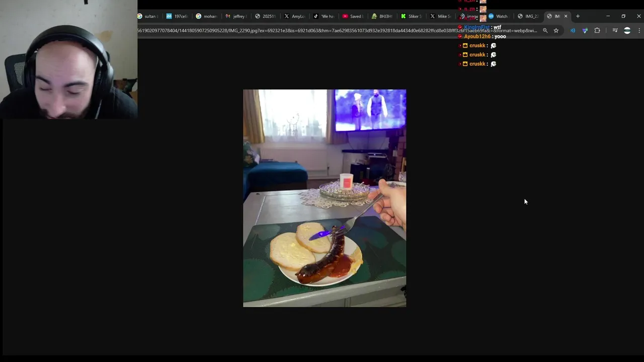Switch to the 'sultan' Google tab
The height and width of the screenshot is (362, 644).
tap(148, 16)
